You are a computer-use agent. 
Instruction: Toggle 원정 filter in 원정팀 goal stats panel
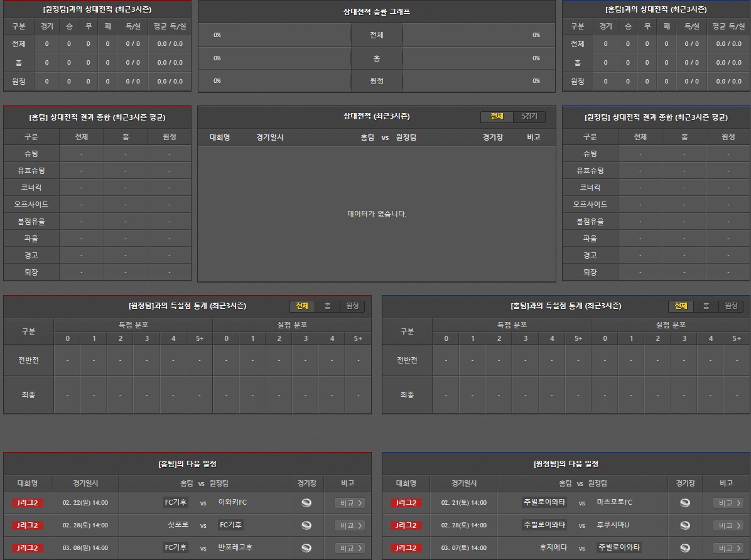(x=352, y=306)
